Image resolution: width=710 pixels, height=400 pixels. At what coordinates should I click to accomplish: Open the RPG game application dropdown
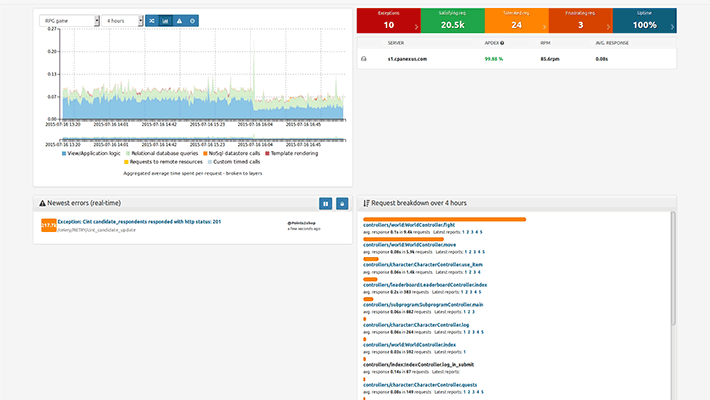click(x=69, y=20)
